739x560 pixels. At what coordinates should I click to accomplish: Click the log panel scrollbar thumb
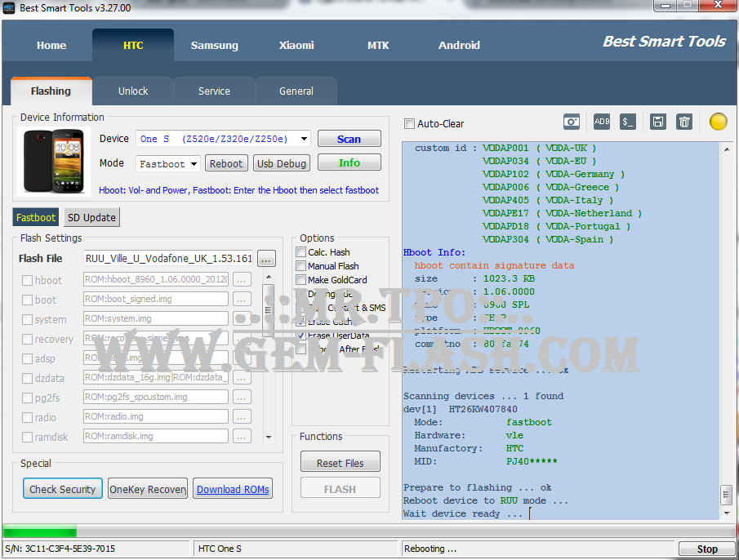click(x=726, y=495)
